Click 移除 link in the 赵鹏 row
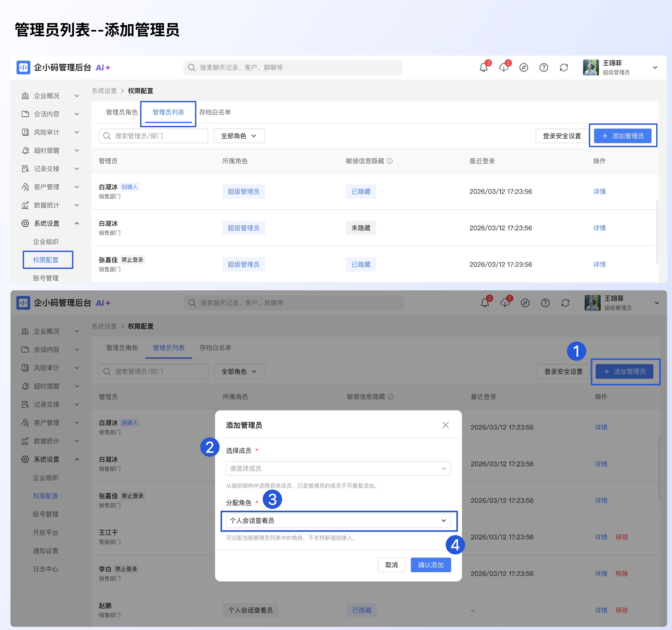The image size is (672, 630). point(622,610)
